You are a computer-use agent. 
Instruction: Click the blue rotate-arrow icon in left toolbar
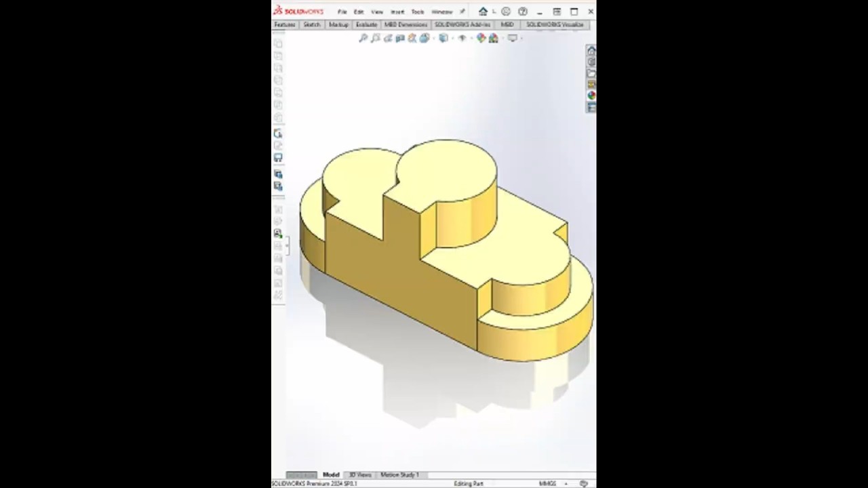[x=278, y=134]
